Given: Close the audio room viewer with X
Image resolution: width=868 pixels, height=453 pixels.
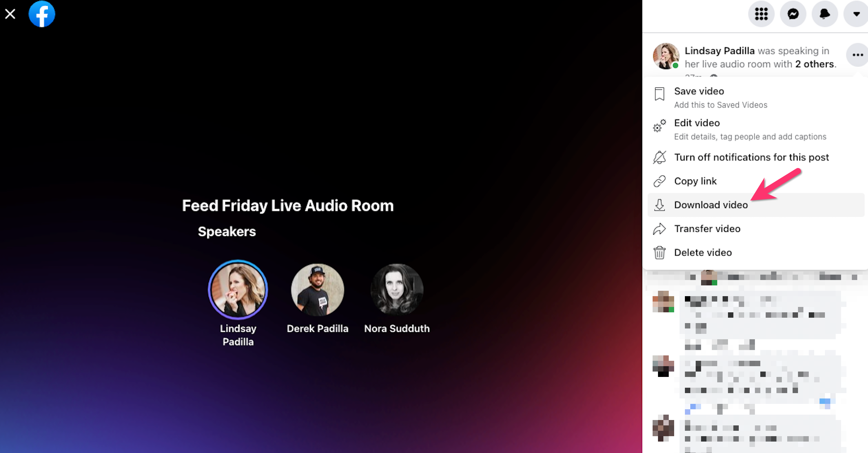Looking at the screenshot, I should [x=10, y=14].
